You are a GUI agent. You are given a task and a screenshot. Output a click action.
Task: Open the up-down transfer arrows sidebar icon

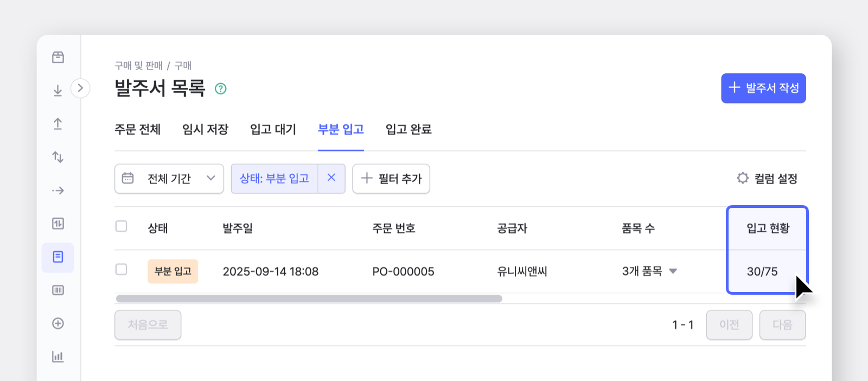(x=58, y=157)
